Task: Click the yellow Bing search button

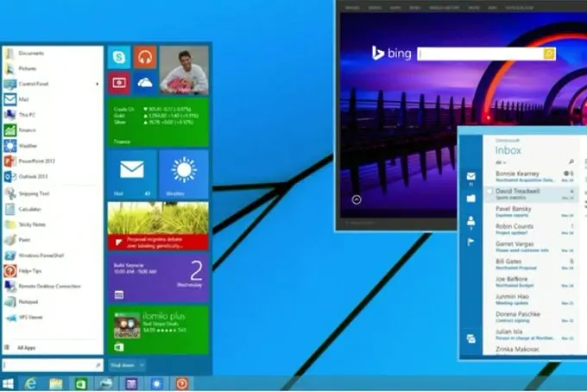Action: pyautogui.click(x=549, y=54)
